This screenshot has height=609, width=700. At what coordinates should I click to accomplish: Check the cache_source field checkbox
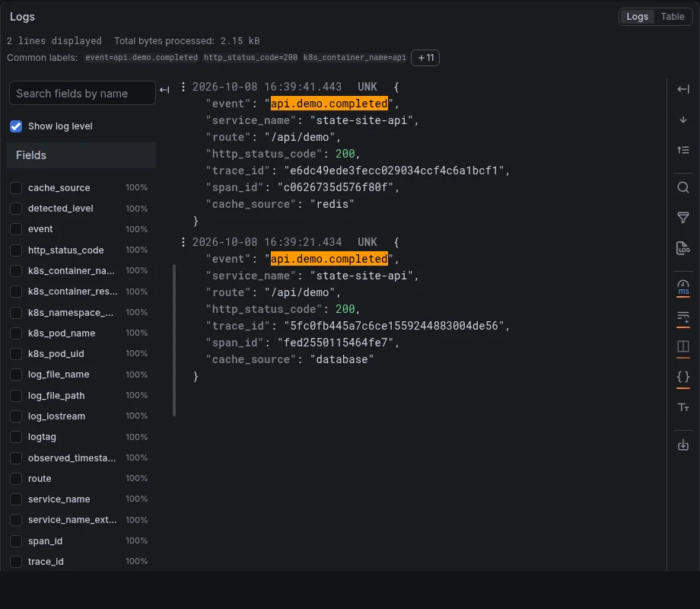coord(16,188)
